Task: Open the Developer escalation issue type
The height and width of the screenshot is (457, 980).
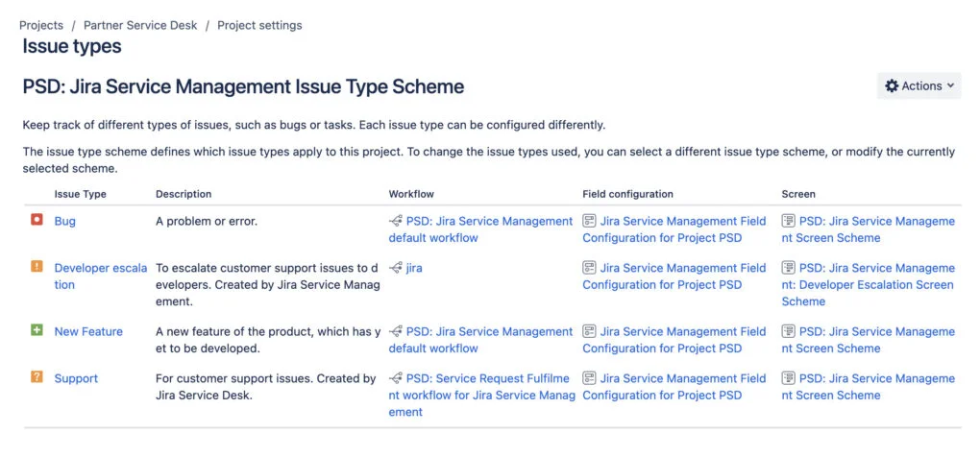Action: click(x=101, y=277)
